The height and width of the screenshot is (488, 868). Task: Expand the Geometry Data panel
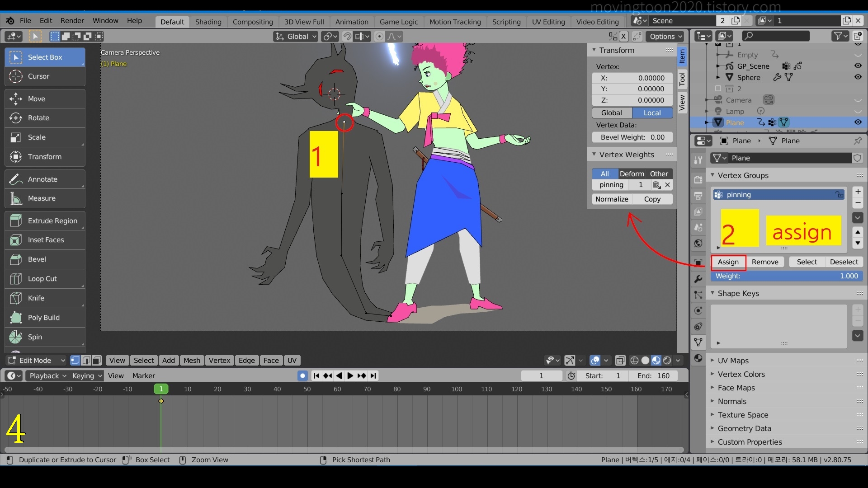[712, 428]
